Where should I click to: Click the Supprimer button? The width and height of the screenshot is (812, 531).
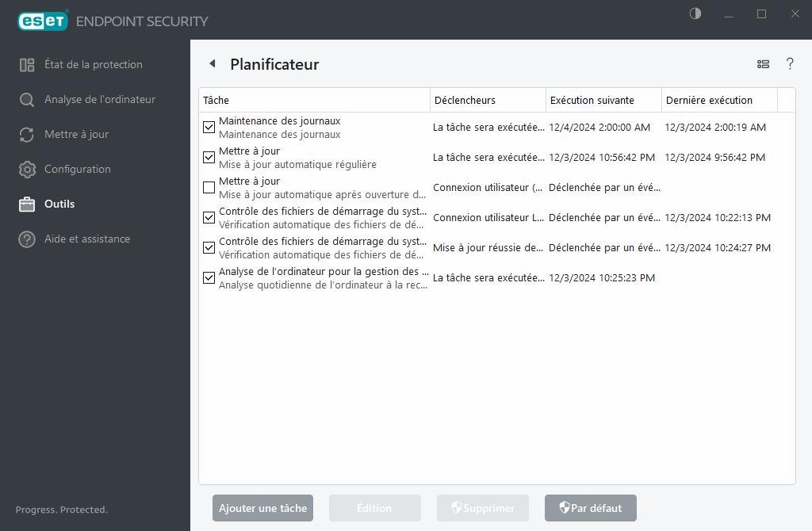click(x=482, y=508)
